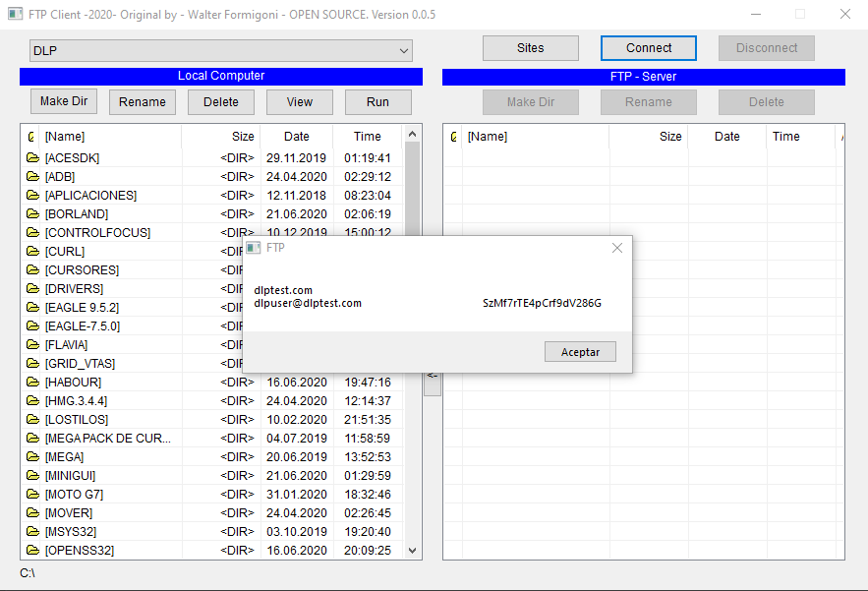Click the MOTO G7 folder icon
Screen dimensions: 868x591
pyautogui.click(x=32, y=494)
